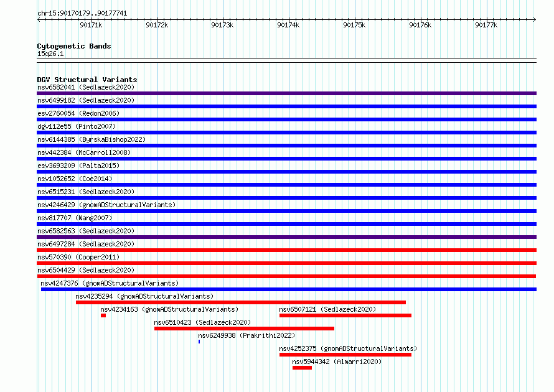Click the small red bar under nsv4234163
The image size is (554, 392).
tap(103, 315)
